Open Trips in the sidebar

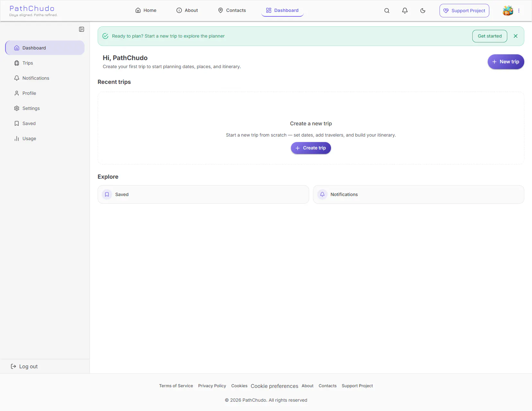(x=45, y=63)
